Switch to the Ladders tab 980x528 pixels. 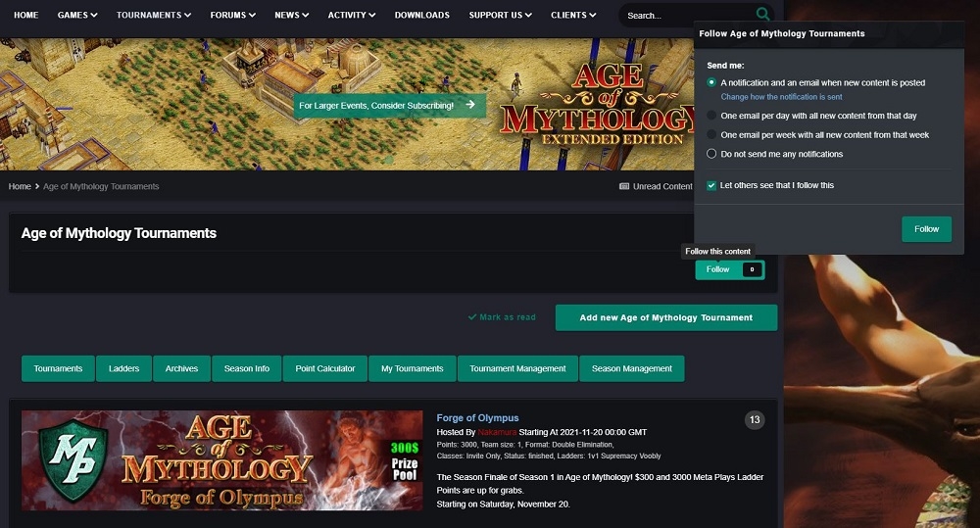(x=123, y=368)
